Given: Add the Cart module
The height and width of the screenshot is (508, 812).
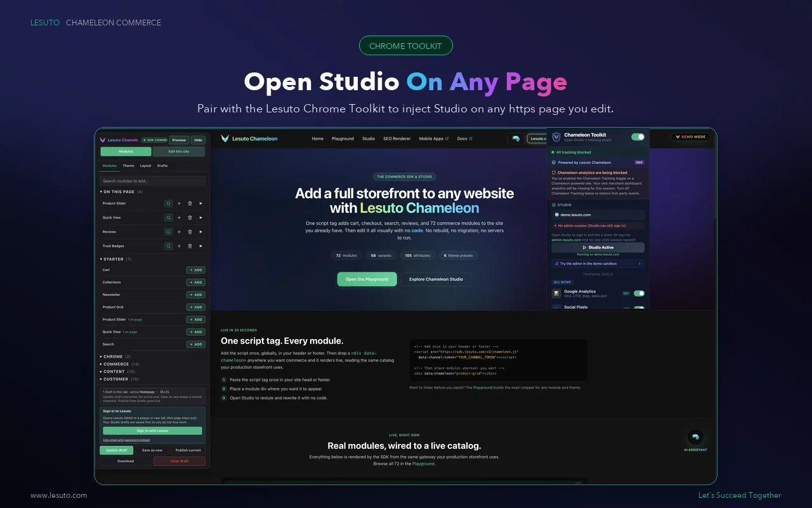Looking at the screenshot, I should tap(195, 270).
